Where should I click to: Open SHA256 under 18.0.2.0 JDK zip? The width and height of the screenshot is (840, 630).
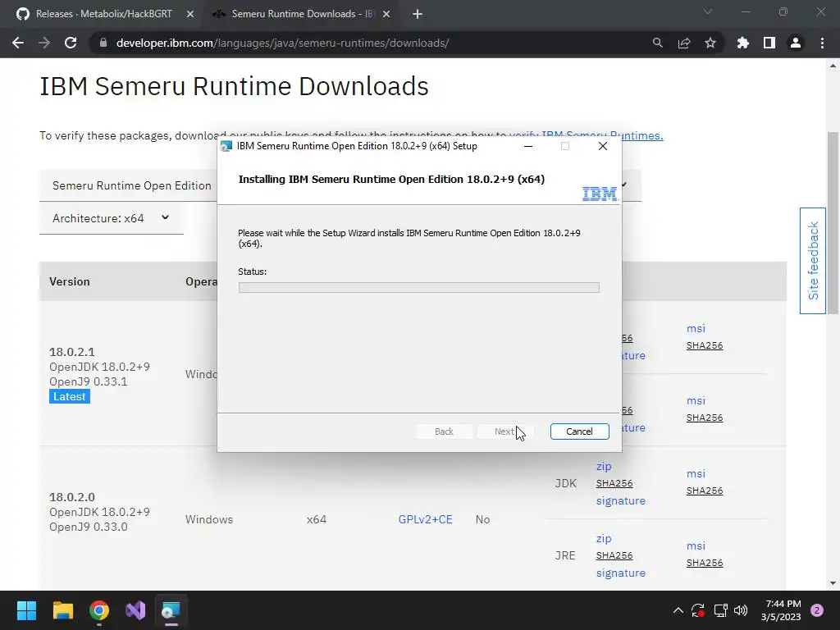(614, 483)
